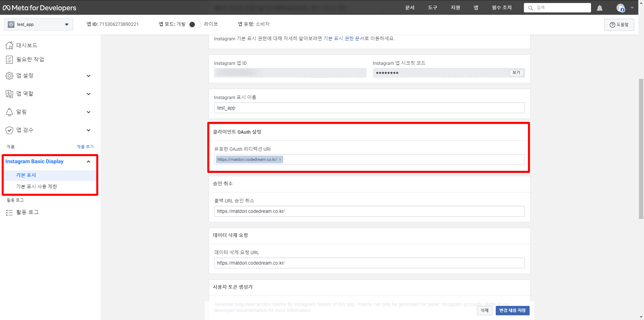Click the 도움말 help button
Screen dimensions: 644x320
click(619, 25)
